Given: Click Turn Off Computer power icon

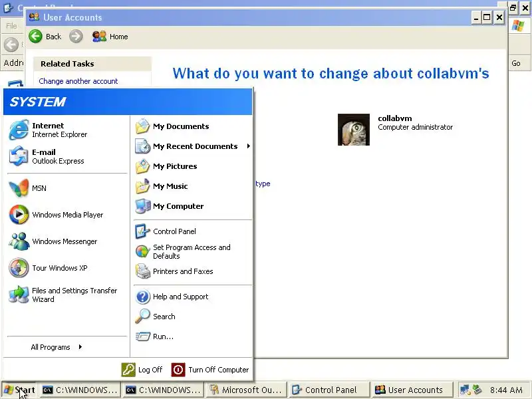Looking at the screenshot, I should click(x=178, y=370).
